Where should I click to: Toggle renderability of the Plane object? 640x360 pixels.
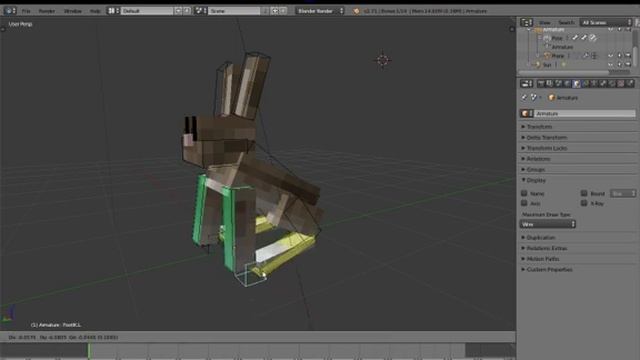point(628,56)
